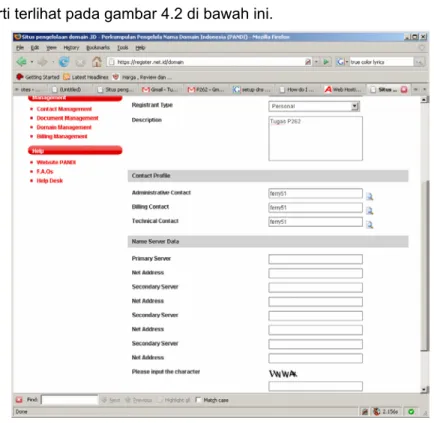Click the Google search engine icon

(x=340, y=62)
